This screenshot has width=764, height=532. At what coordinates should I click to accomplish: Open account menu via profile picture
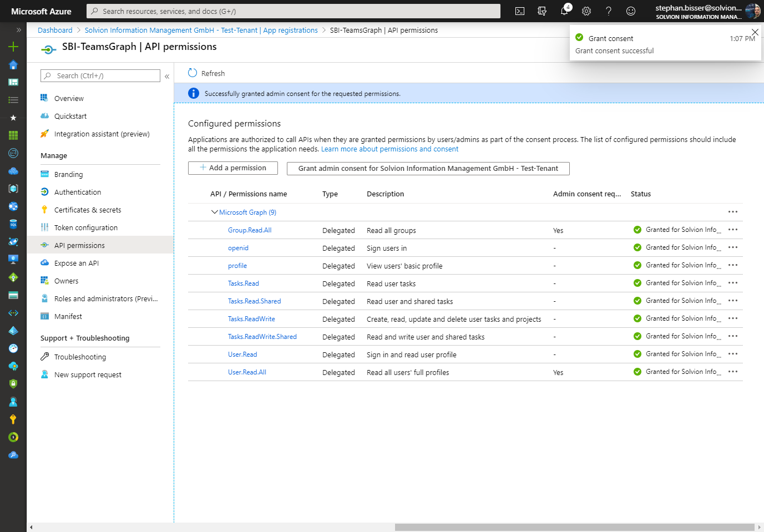click(753, 11)
